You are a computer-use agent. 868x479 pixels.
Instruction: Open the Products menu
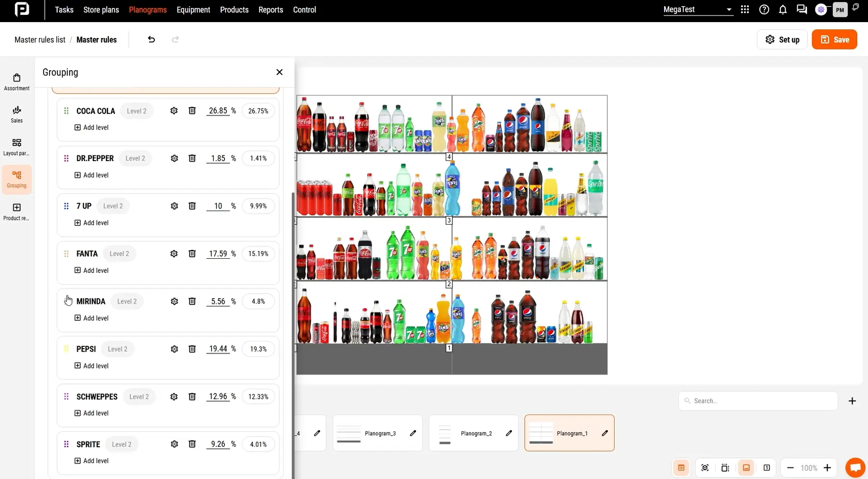point(234,10)
